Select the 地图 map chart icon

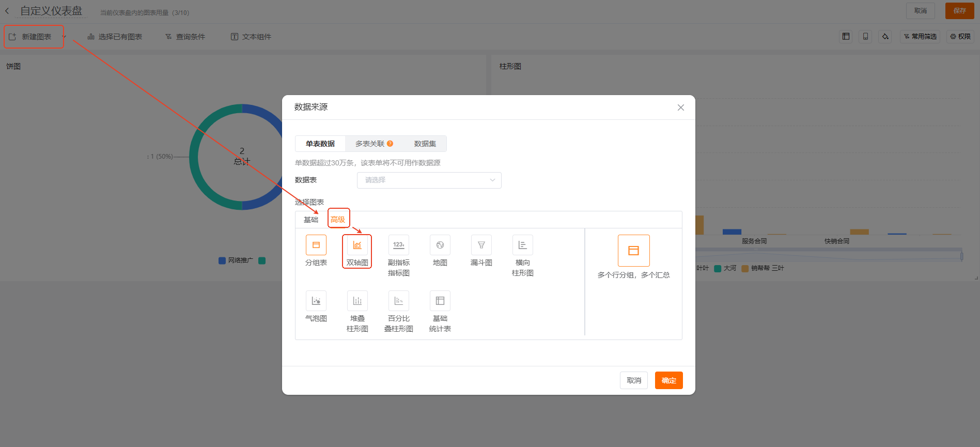[440, 245]
